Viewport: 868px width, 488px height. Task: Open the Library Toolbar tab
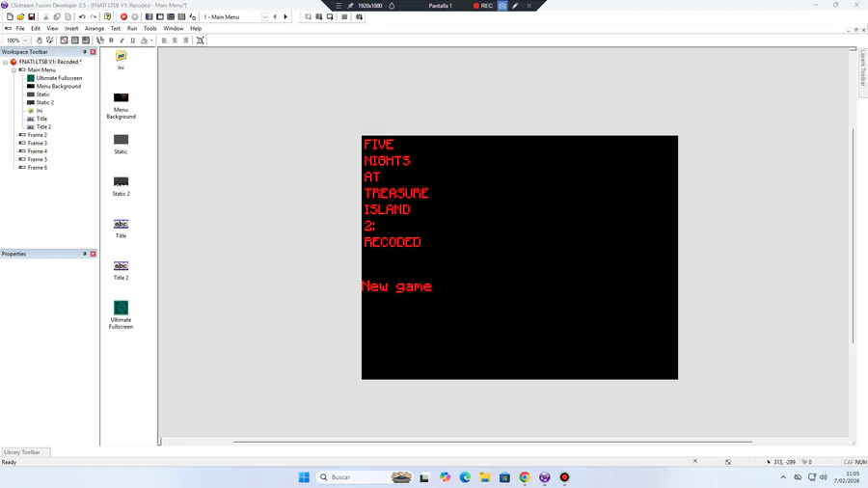[x=22, y=452]
